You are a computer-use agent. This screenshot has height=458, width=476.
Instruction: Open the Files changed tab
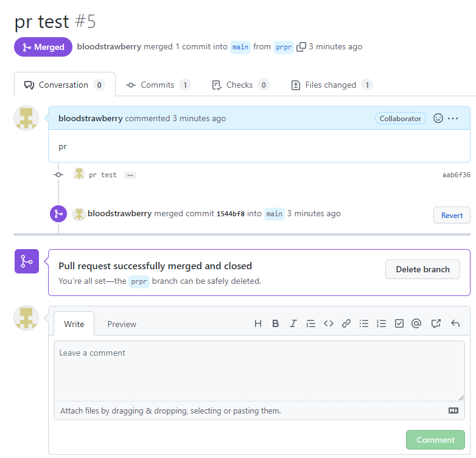point(332,85)
